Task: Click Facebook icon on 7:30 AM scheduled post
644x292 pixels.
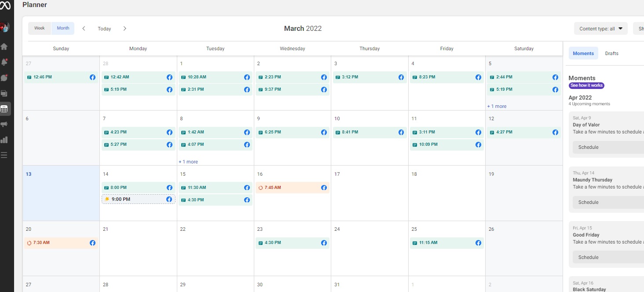Action: [x=93, y=243]
